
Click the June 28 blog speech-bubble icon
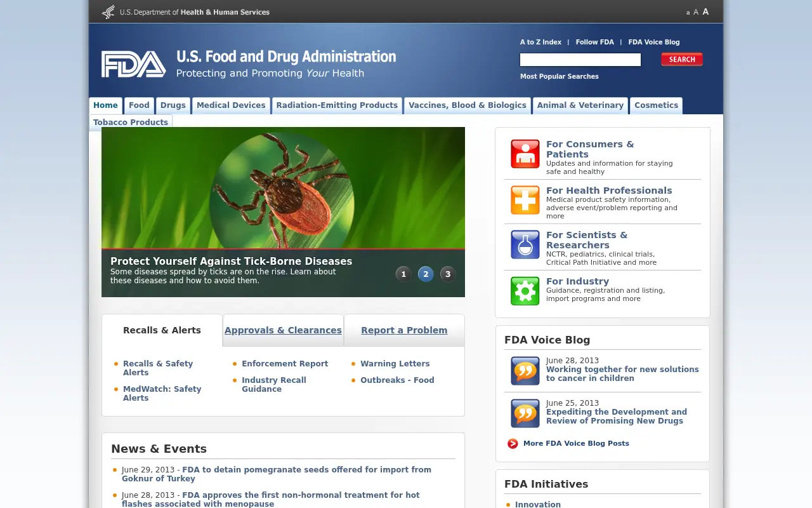click(x=525, y=371)
